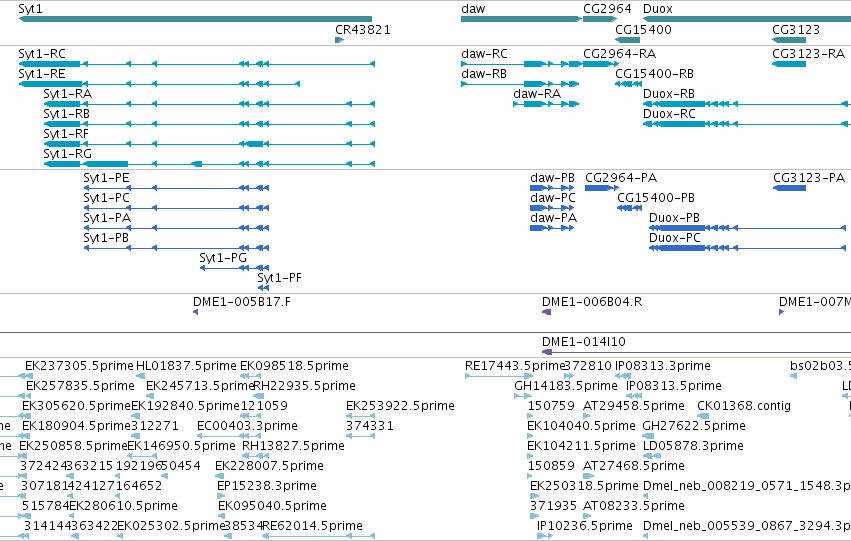Click the CG15400-RB transcript
The width and height of the screenshot is (851, 541).
click(x=628, y=84)
